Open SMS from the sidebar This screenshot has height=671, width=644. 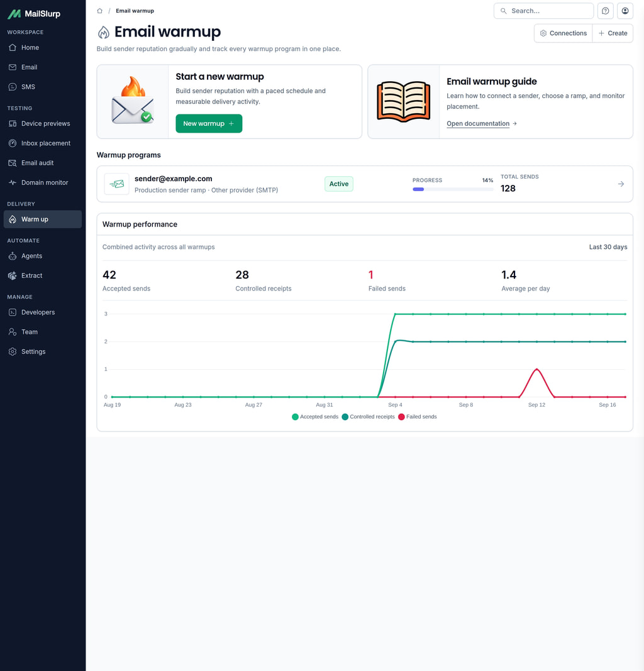(x=42, y=87)
